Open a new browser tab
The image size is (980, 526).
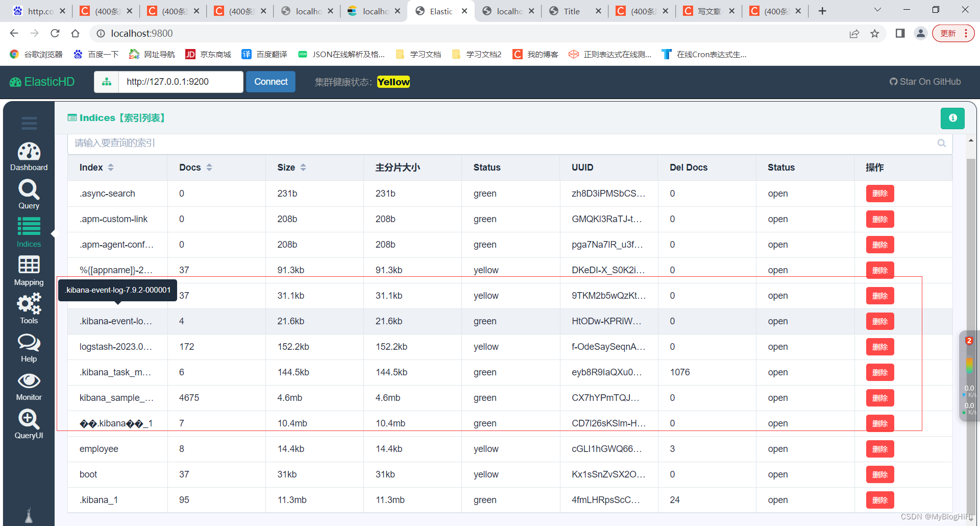tap(822, 11)
